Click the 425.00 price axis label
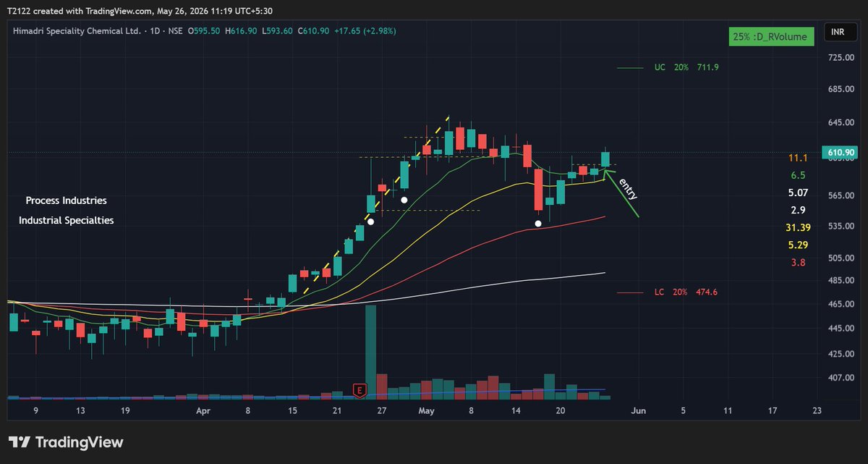This screenshot has width=868, height=464. [x=841, y=353]
